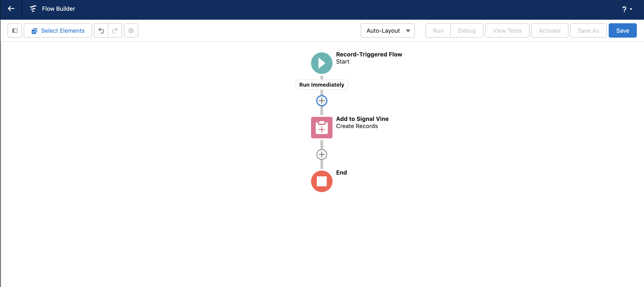Click the Add to Signal Vine label
Viewport: 644px width, 287px height.
point(362,119)
